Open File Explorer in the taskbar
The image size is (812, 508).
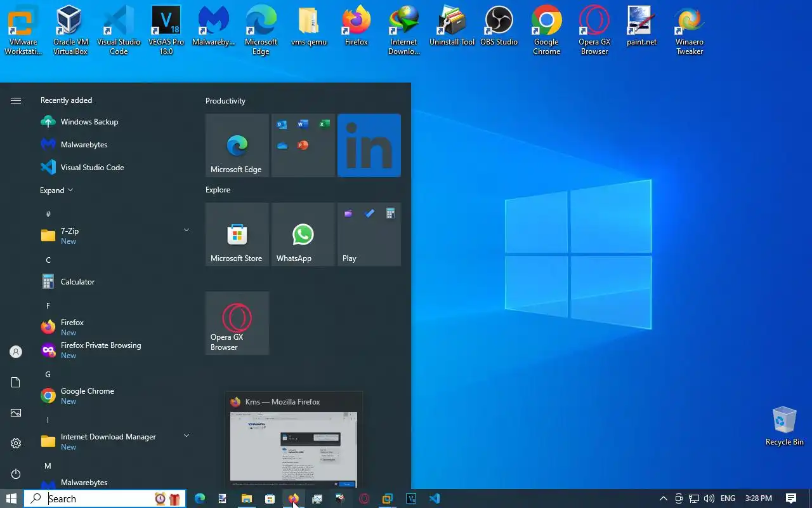pyautogui.click(x=246, y=498)
